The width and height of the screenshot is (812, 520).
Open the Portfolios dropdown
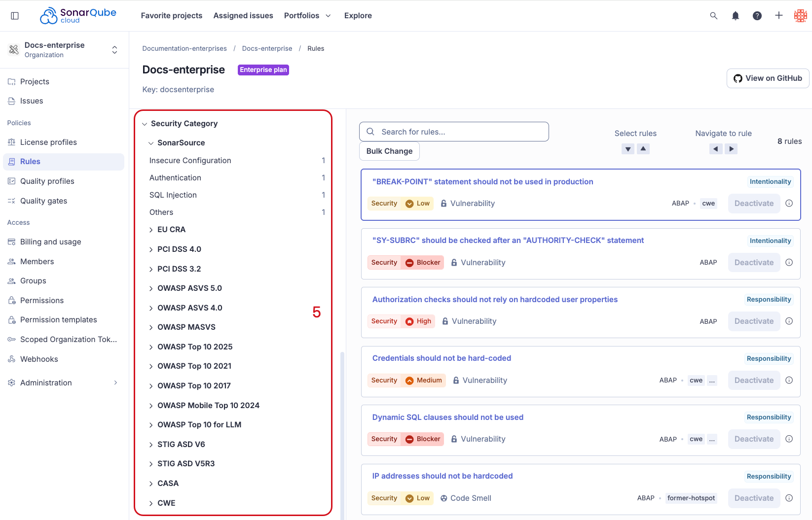(x=307, y=16)
